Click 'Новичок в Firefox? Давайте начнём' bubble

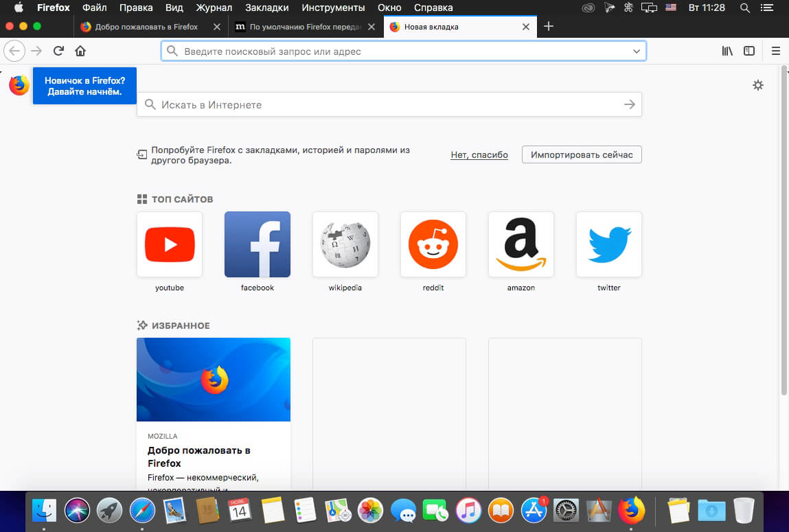point(84,86)
